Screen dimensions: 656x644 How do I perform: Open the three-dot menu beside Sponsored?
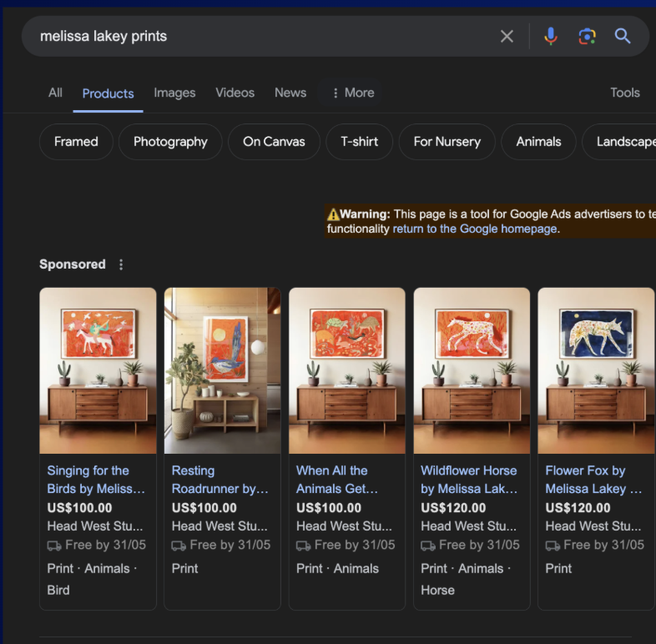point(121,264)
